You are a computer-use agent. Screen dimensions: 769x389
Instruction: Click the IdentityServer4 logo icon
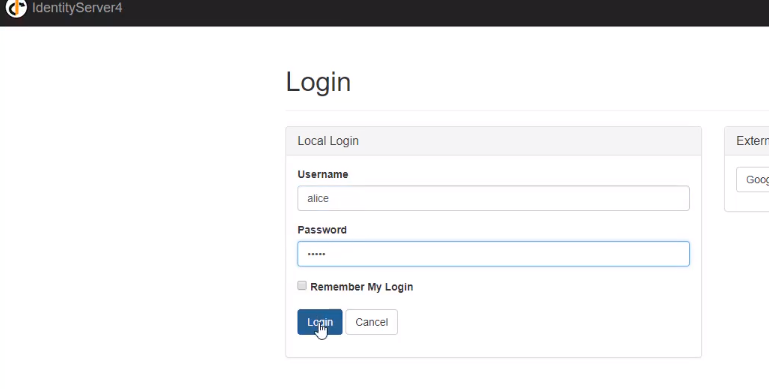click(16, 8)
